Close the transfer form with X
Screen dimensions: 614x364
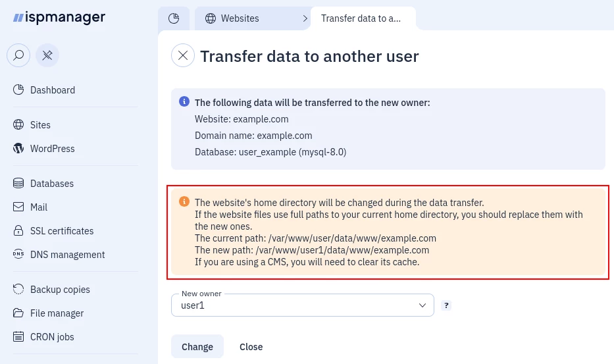(183, 56)
